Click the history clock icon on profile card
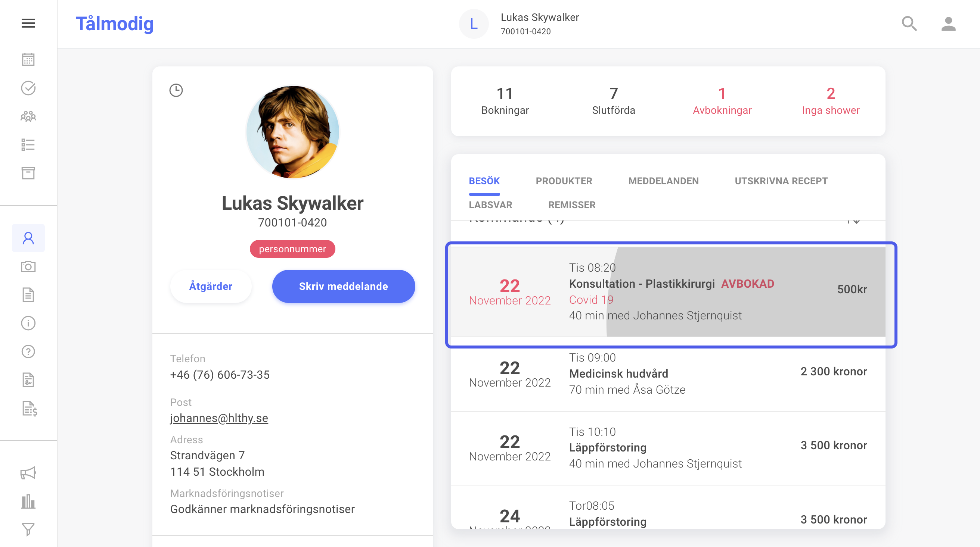This screenshot has width=980, height=547. (x=176, y=90)
